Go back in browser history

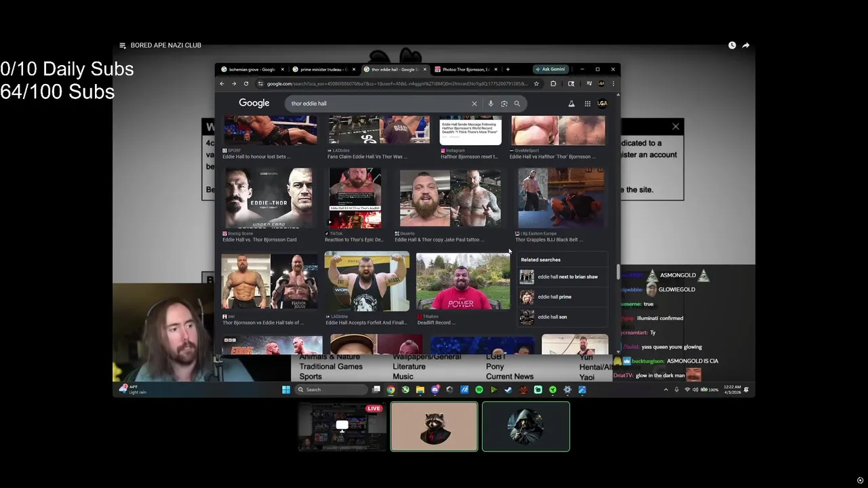[222, 83]
